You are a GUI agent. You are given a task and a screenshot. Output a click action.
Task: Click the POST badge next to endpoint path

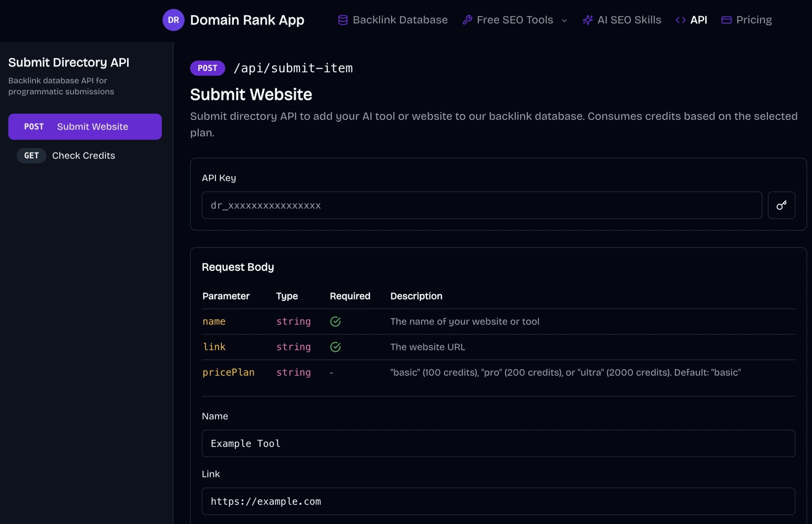click(207, 68)
